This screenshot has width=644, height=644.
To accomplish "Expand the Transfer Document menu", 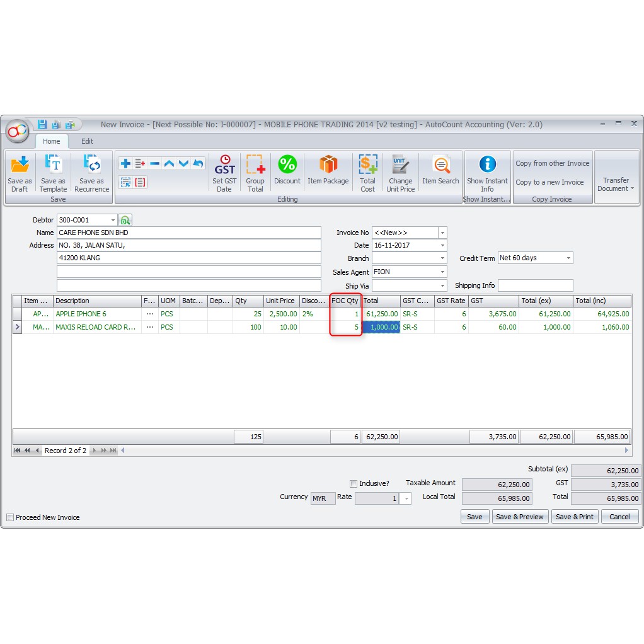I will coord(616,184).
